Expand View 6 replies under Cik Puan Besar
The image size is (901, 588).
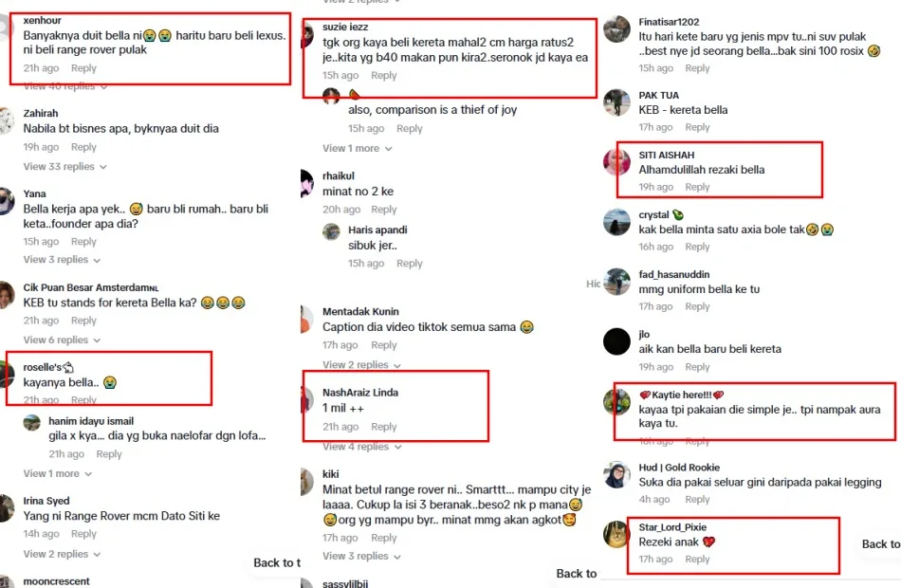pyautogui.click(x=62, y=340)
